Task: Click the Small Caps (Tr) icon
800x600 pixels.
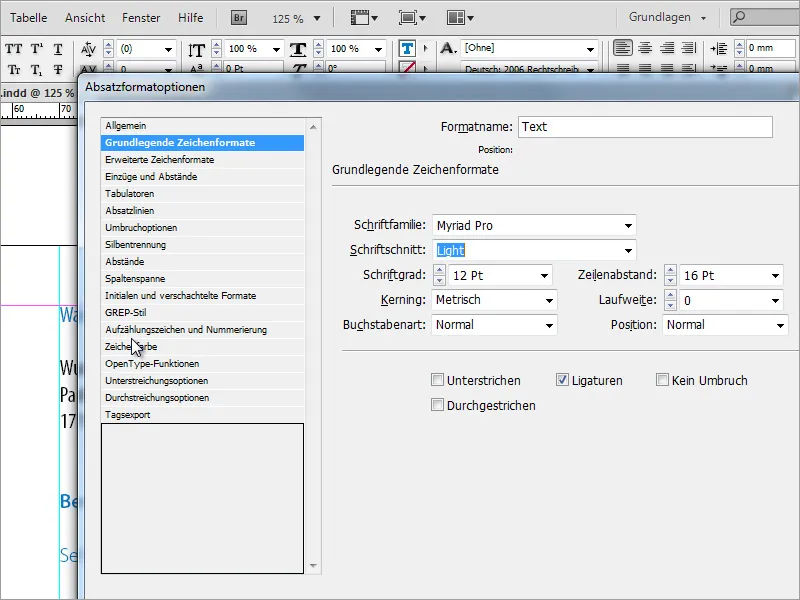Action: 14,70
